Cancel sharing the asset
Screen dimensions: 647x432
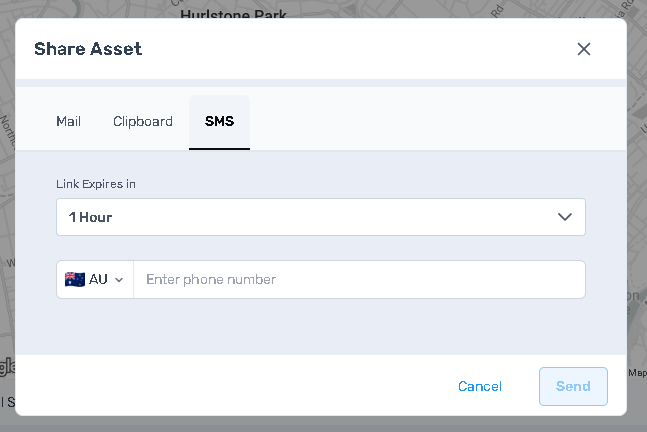(480, 387)
